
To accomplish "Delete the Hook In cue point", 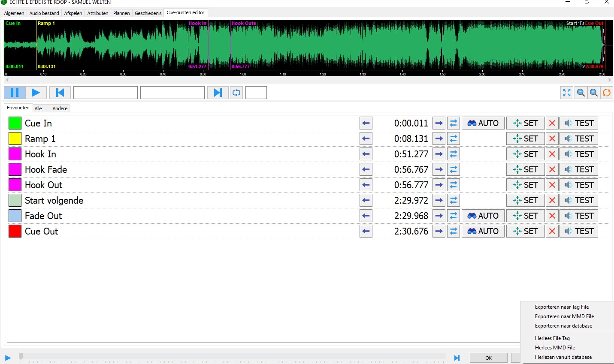I will click(552, 154).
